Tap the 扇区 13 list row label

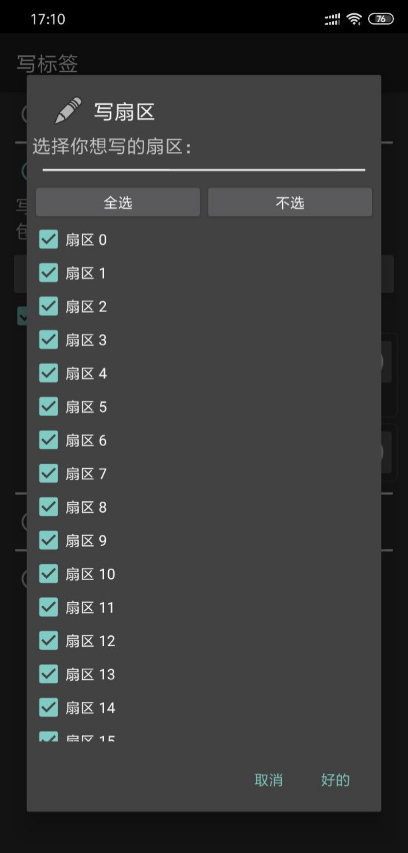coord(90,675)
